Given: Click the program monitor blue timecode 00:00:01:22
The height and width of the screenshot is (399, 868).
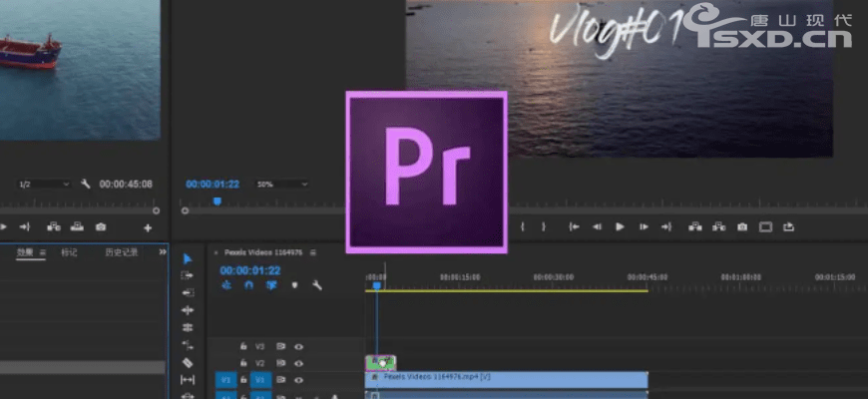Looking at the screenshot, I should pyautogui.click(x=213, y=184).
